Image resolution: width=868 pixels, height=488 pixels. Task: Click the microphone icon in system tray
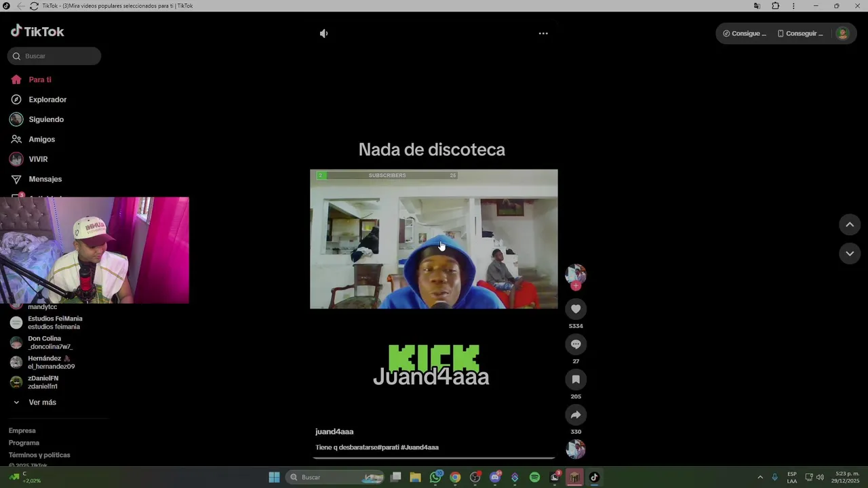click(x=774, y=477)
